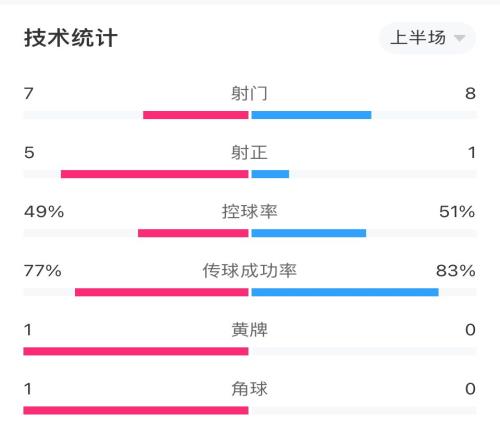Screen dimensions: 500x440
Task: Select the 技术统计 heading
Action: coord(71,38)
